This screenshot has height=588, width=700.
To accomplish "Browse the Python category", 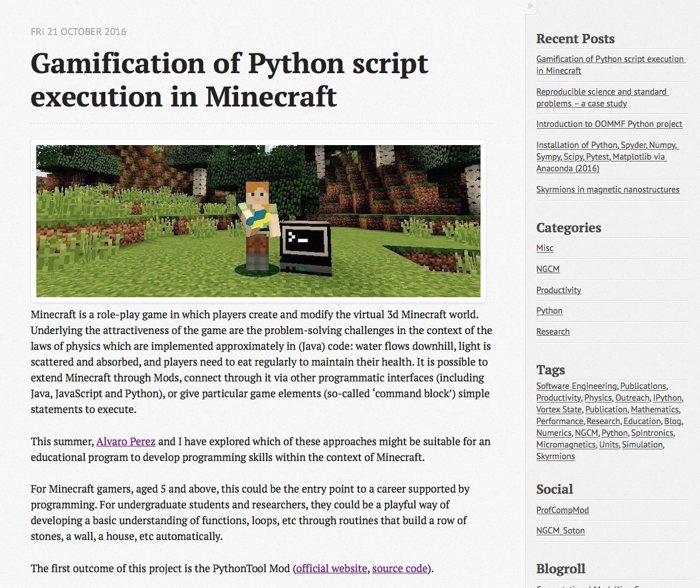I will pos(549,311).
